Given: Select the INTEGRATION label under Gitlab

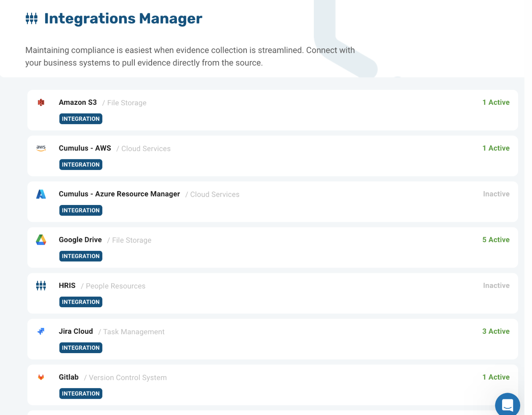Looking at the screenshot, I should [x=80, y=393].
